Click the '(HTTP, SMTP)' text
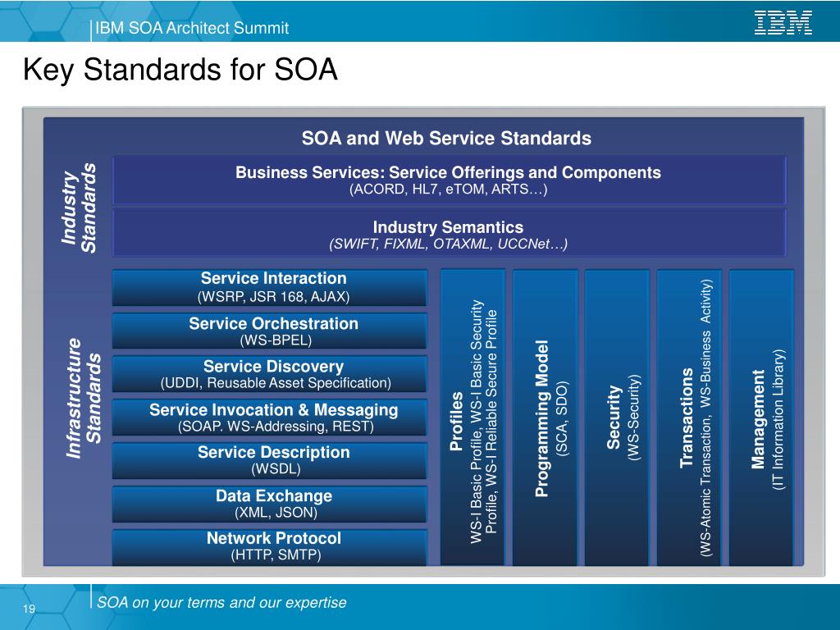This screenshot has width=840, height=630. [276, 555]
